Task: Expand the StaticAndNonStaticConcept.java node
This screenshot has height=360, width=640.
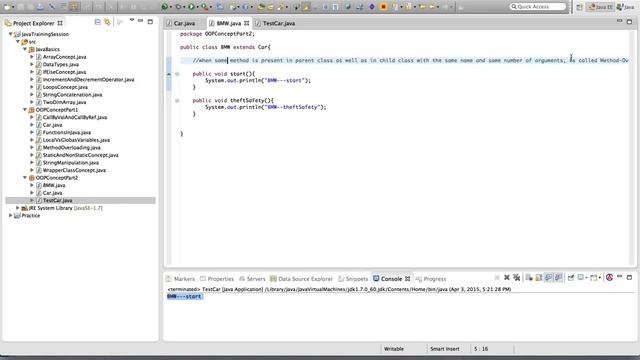Action: tap(32, 155)
